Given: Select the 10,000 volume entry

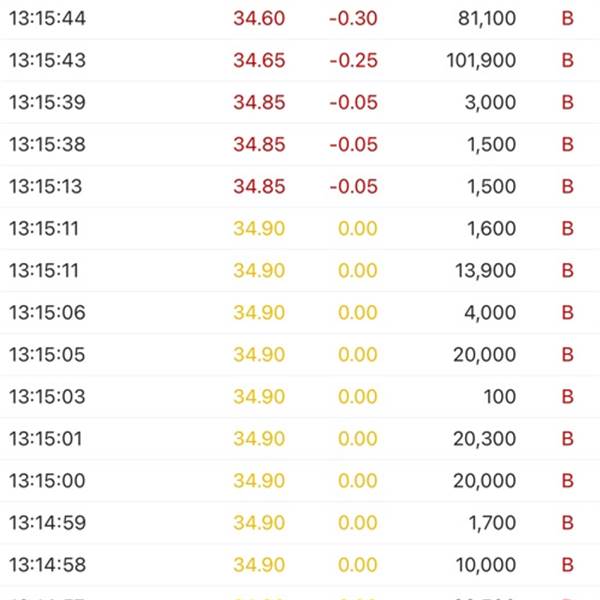Looking at the screenshot, I should tap(486, 565).
